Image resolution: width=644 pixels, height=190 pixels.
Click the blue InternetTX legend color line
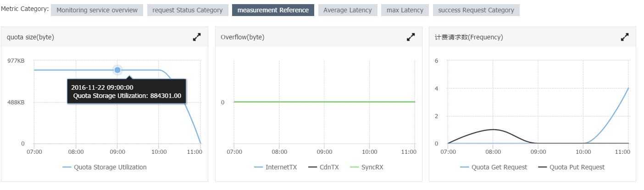pyautogui.click(x=259, y=167)
